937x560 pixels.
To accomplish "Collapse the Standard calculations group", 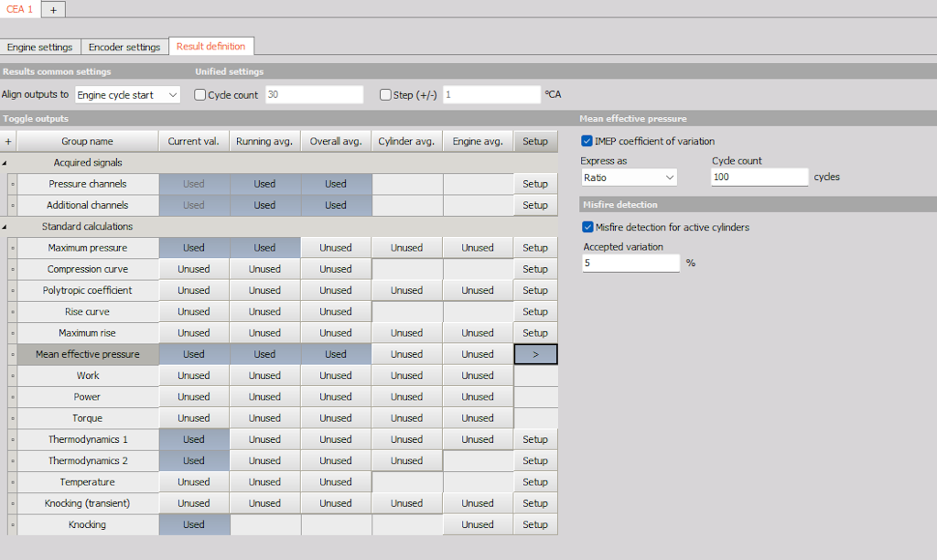I will click(5, 227).
